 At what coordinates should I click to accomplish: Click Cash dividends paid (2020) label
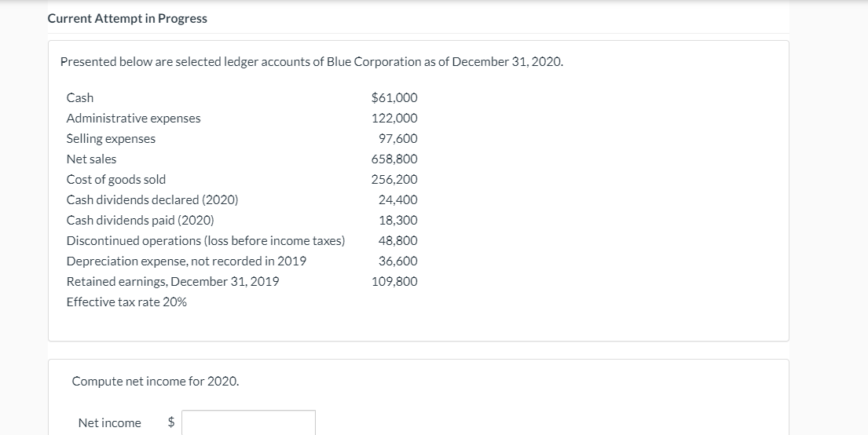pyautogui.click(x=140, y=220)
